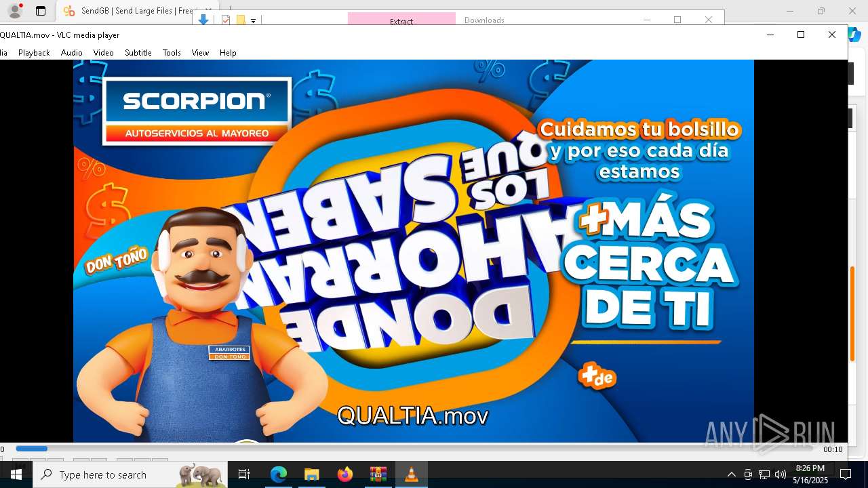Open the Help menu in VLC
Image resolution: width=868 pixels, height=488 pixels.
(x=228, y=53)
